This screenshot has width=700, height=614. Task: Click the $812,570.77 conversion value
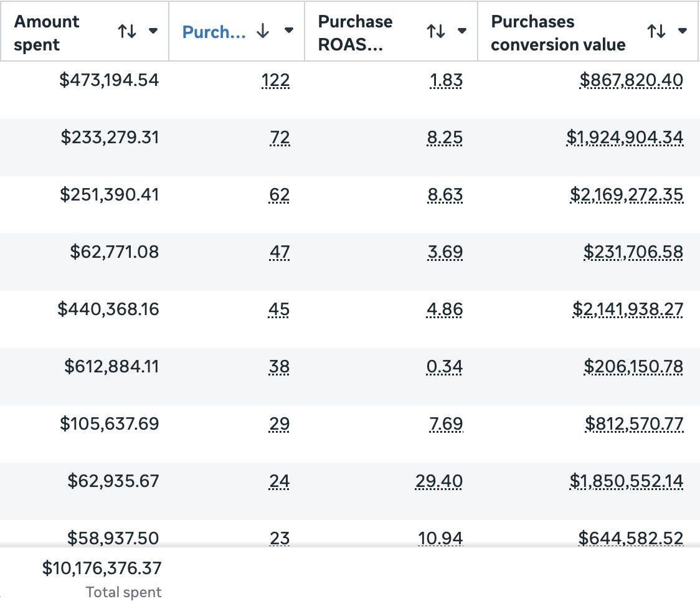click(634, 424)
